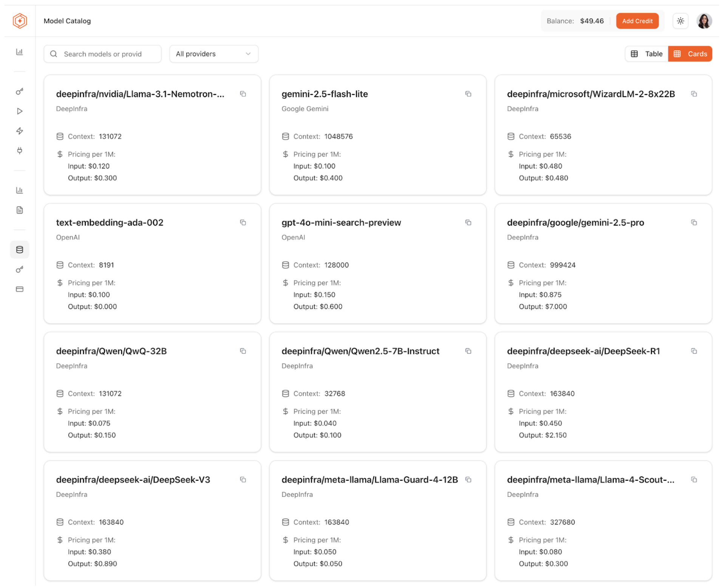720x588 pixels.
Task: Toggle the light/dark theme sun button
Action: click(680, 21)
